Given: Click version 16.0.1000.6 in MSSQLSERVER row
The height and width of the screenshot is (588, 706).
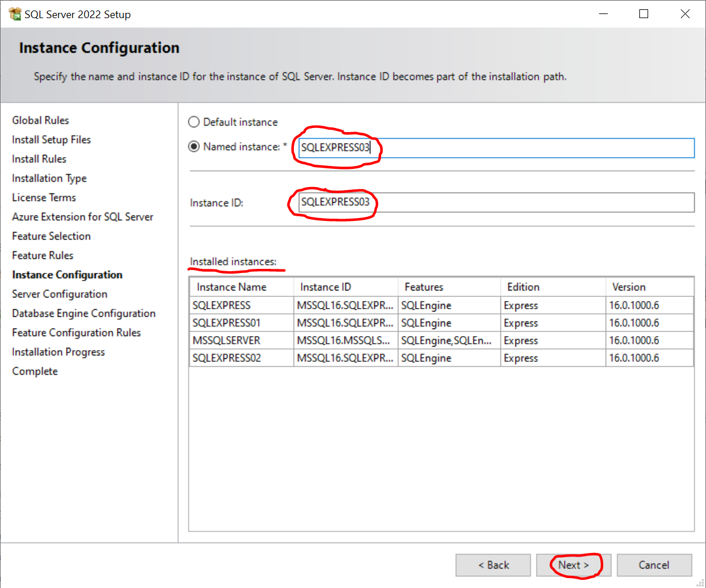Looking at the screenshot, I should click(x=650, y=340).
